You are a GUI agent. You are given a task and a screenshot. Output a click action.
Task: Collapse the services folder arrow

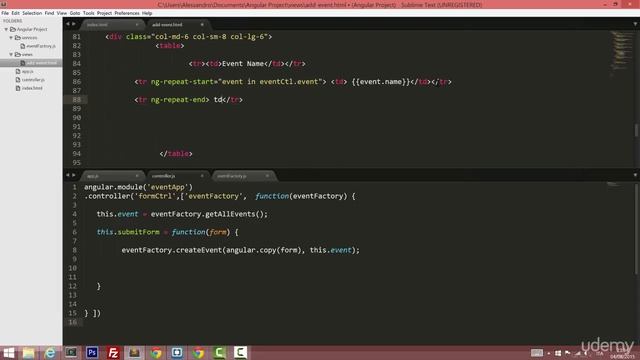(x=11, y=38)
